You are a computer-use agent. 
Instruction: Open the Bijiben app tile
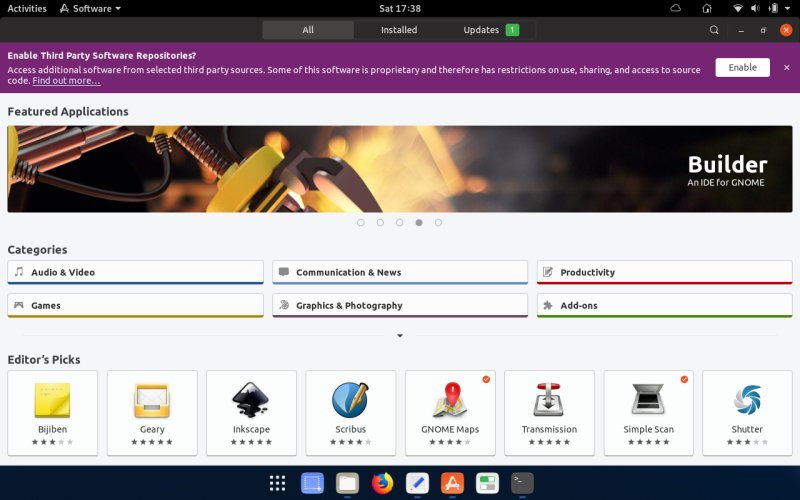[x=53, y=413]
